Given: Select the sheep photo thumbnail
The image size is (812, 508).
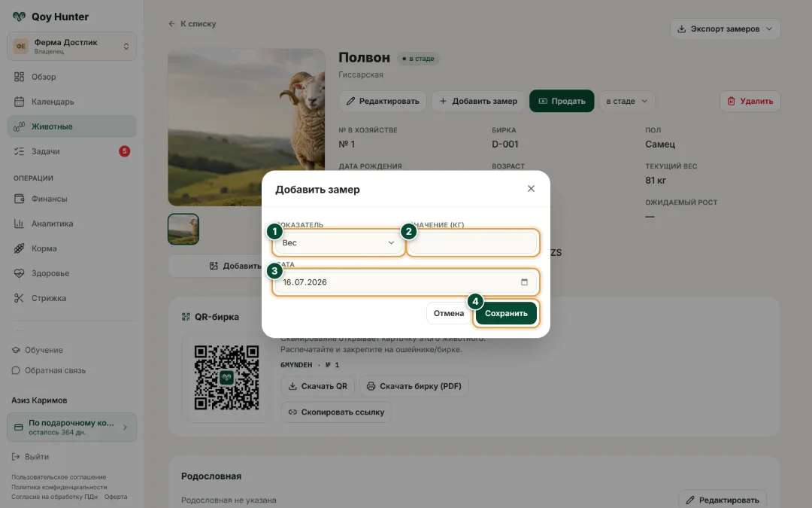Looking at the screenshot, I should [183, 229].
